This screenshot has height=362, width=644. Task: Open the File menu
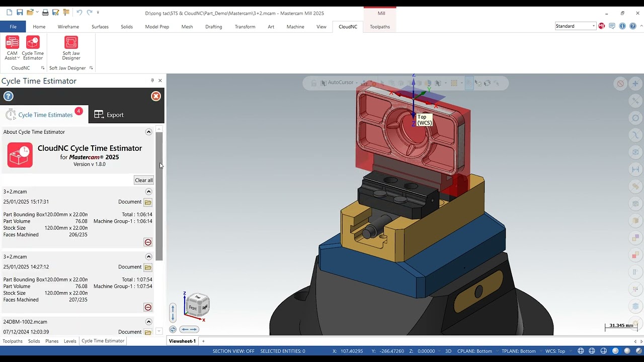click(x=13, y=27)
